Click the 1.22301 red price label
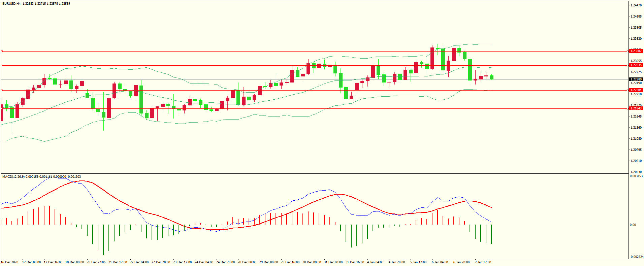This screenshot has height=266, width=644. tap(636, 90)
